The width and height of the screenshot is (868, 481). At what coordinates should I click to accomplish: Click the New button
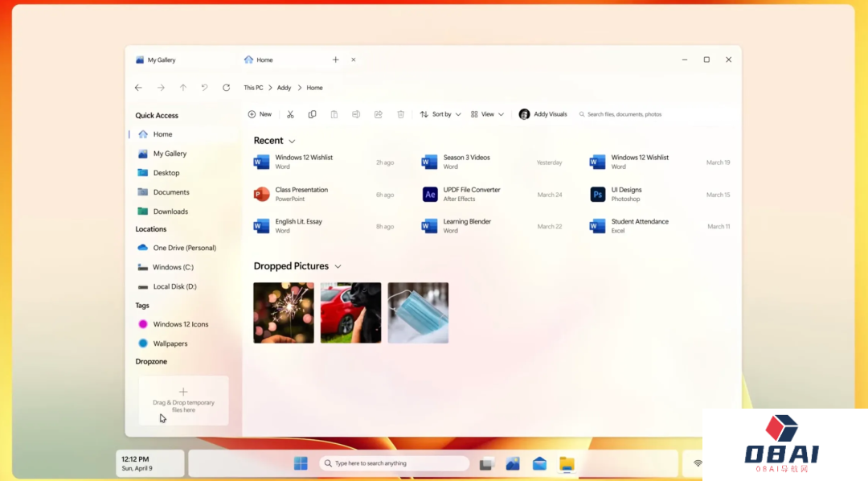[x=260, y=114]
